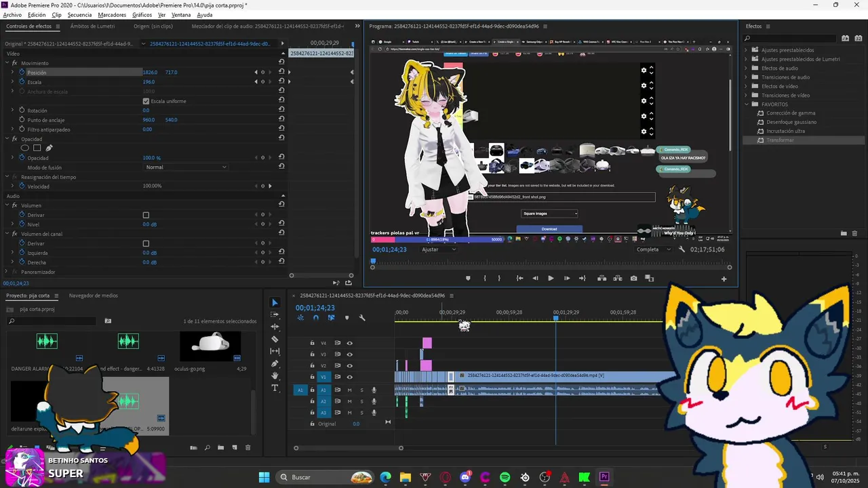This screenshot has width=868, height=488.
Task: Open Ventana menu
Action: (x=181, y=14)
